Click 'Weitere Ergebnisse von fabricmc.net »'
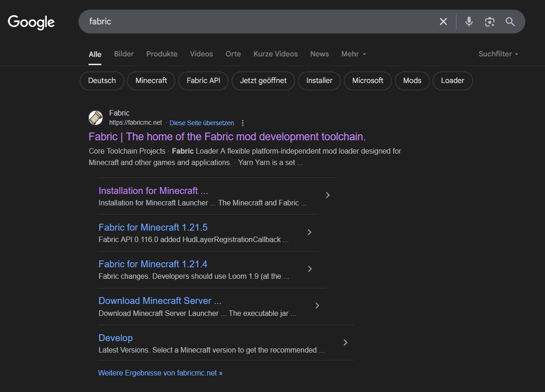The height and width of the screenshot is (392, 545). click(160, 373)
